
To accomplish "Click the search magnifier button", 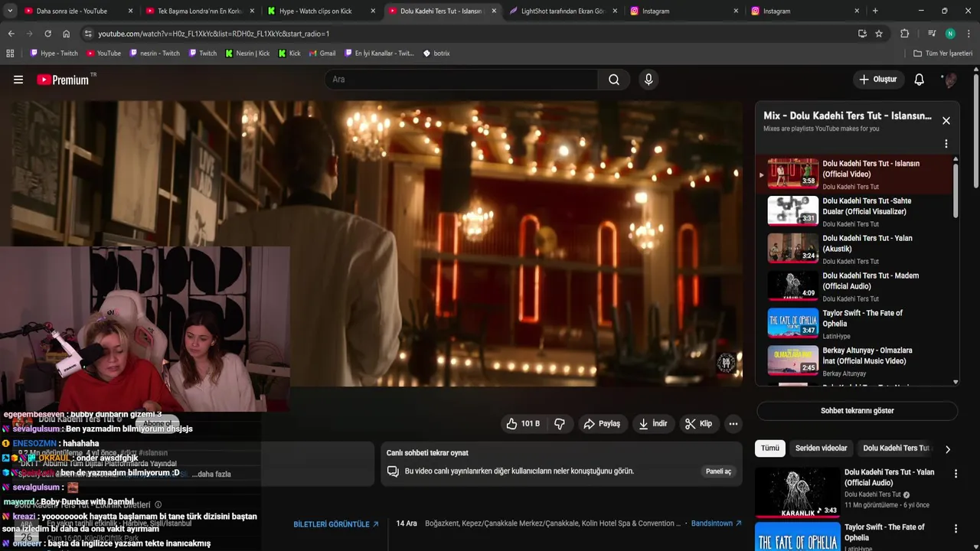I will (614, 80).
